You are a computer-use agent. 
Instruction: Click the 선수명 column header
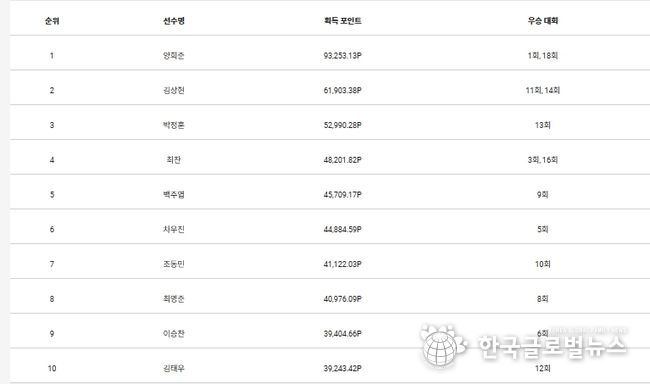(174, 21)
